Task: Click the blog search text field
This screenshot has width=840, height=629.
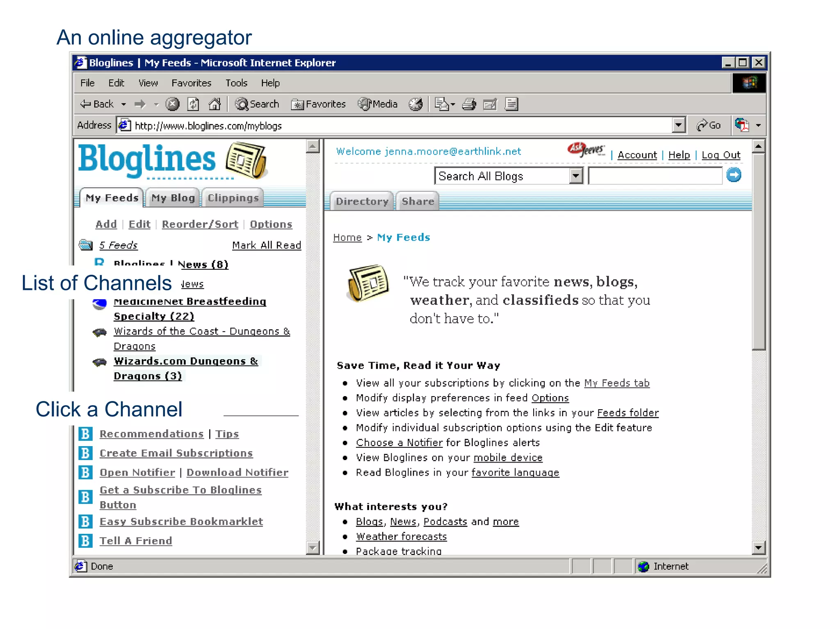Action: click(x=655, y=176)
